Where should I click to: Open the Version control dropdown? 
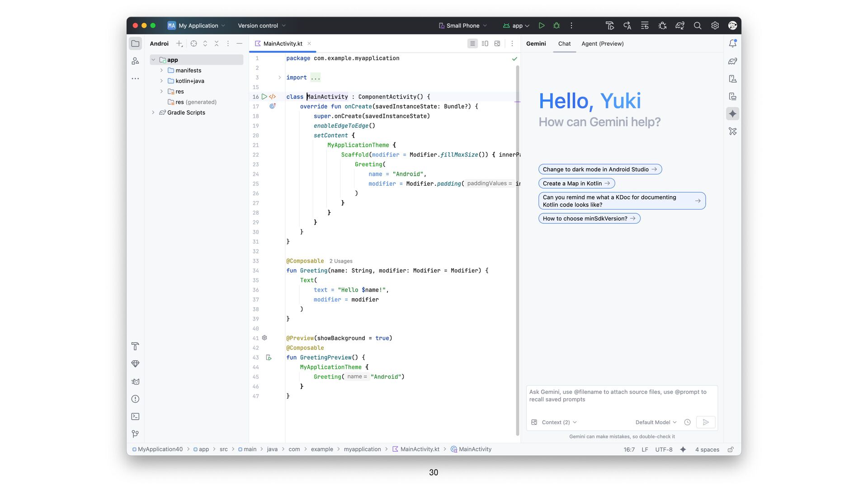point(262,26)
